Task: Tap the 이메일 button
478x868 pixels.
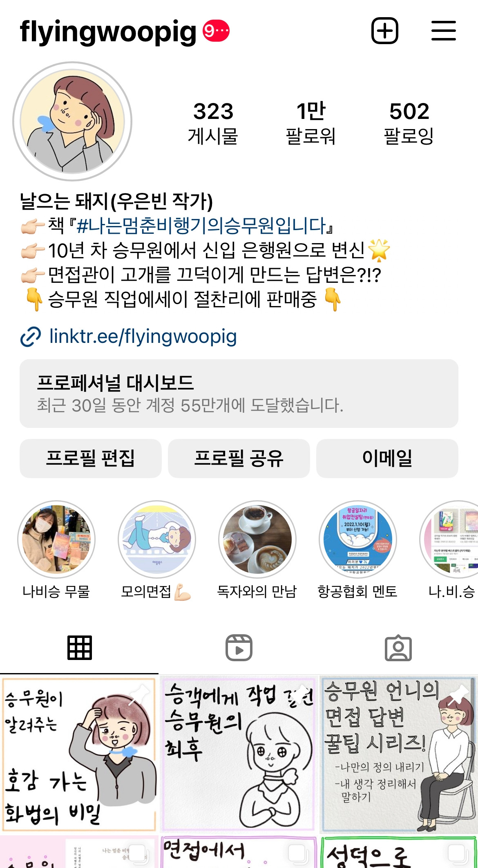Action: click(x=387, y=459)
